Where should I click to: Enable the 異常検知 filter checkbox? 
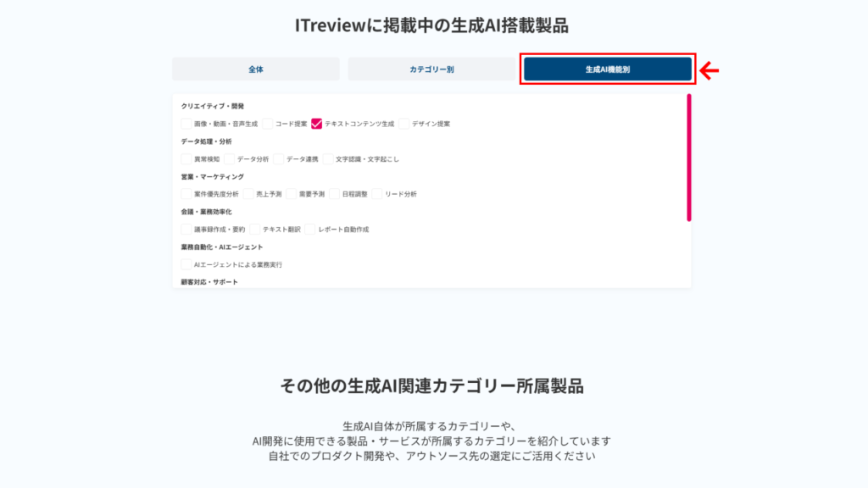coord(186,158)
